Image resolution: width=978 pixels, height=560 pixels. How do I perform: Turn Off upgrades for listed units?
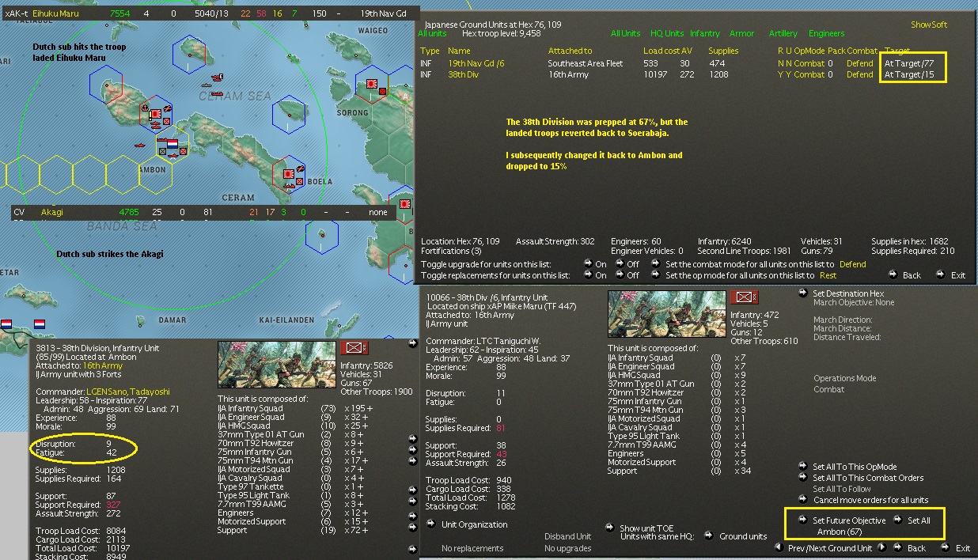coord(620,263)
